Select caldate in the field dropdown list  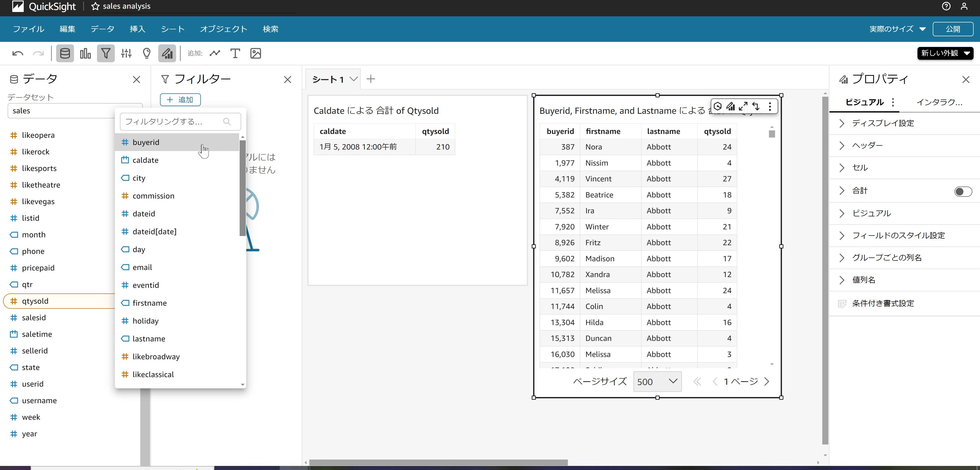pos(177,160)
